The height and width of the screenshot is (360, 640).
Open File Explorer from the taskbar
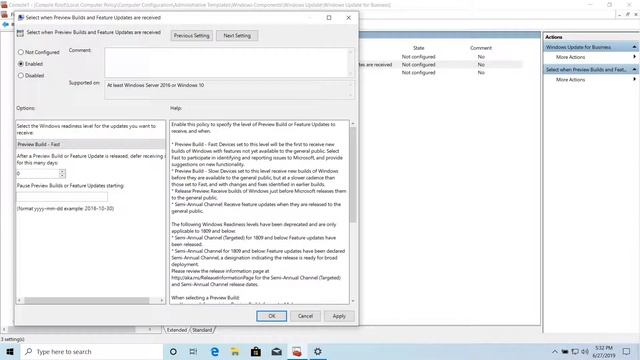pos(235,351)
